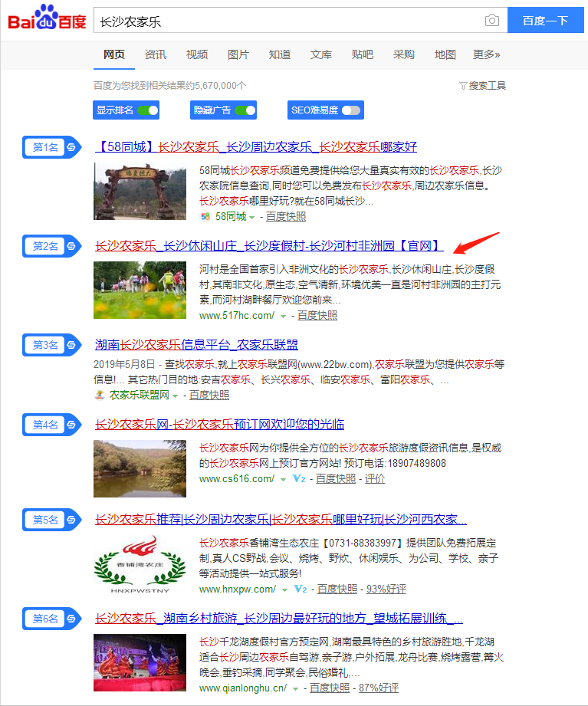Click V2 badge next to www.cs616.com
The height and width of the screenshot is (706, 588).
click(x=299, y=478)
